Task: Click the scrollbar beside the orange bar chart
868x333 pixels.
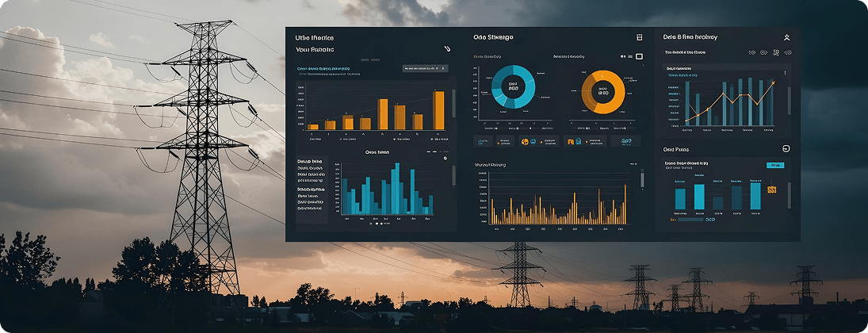Action: point(453,103)
